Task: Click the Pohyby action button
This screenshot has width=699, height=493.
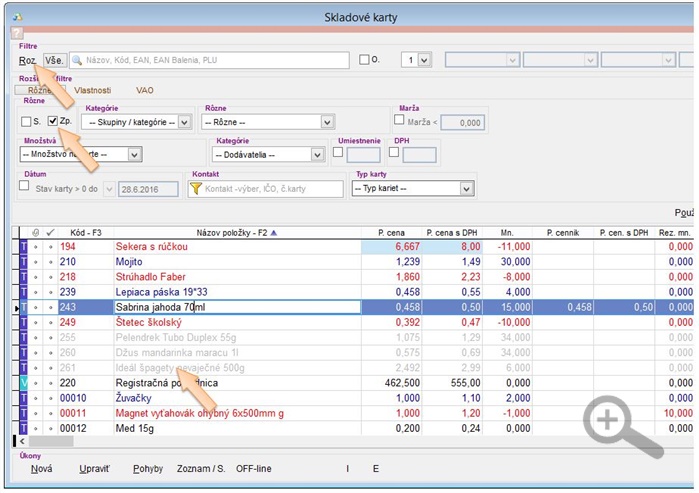Action: tap(148, 468)
